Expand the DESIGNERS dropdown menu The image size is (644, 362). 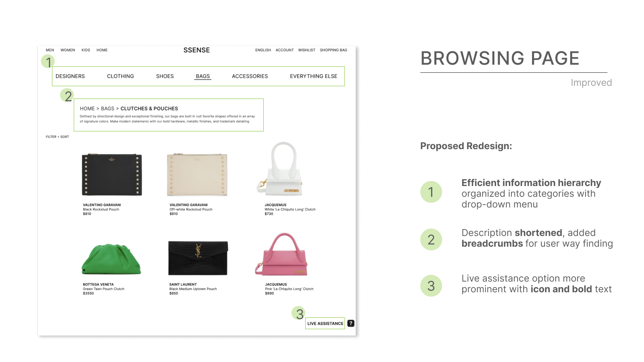[70, 76]
